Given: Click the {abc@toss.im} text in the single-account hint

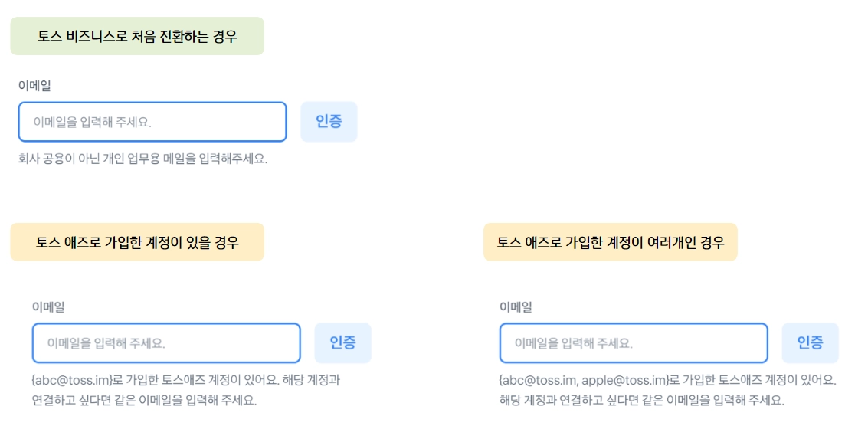Looking at the screenshot, I should (x=72, y=379).
